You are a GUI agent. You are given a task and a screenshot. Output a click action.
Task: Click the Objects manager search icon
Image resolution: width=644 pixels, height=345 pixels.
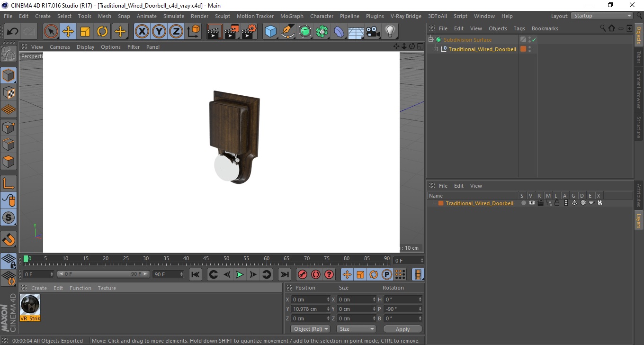(x=603, y=28)
